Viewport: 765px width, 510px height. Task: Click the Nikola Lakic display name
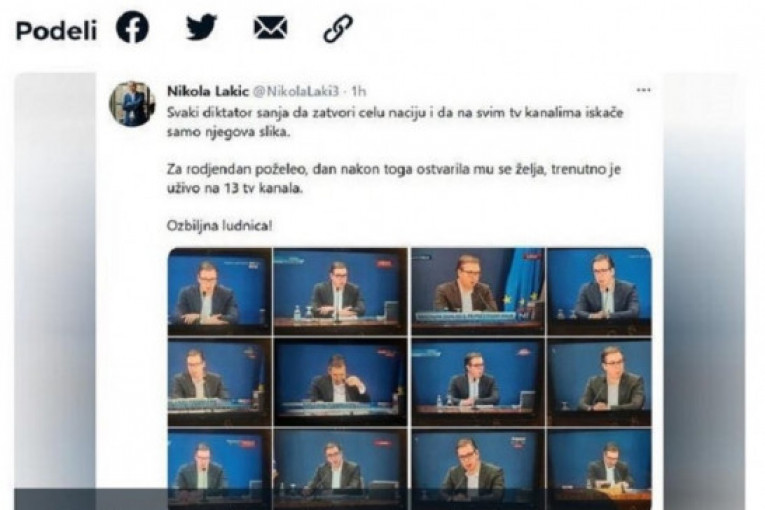pos(208,91)
